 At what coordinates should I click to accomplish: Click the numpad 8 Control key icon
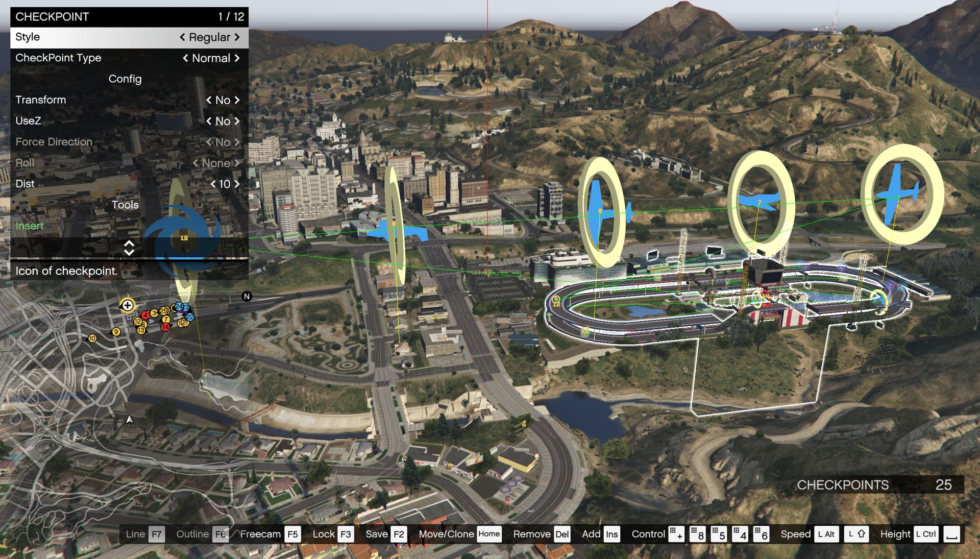tap(698, 534)
